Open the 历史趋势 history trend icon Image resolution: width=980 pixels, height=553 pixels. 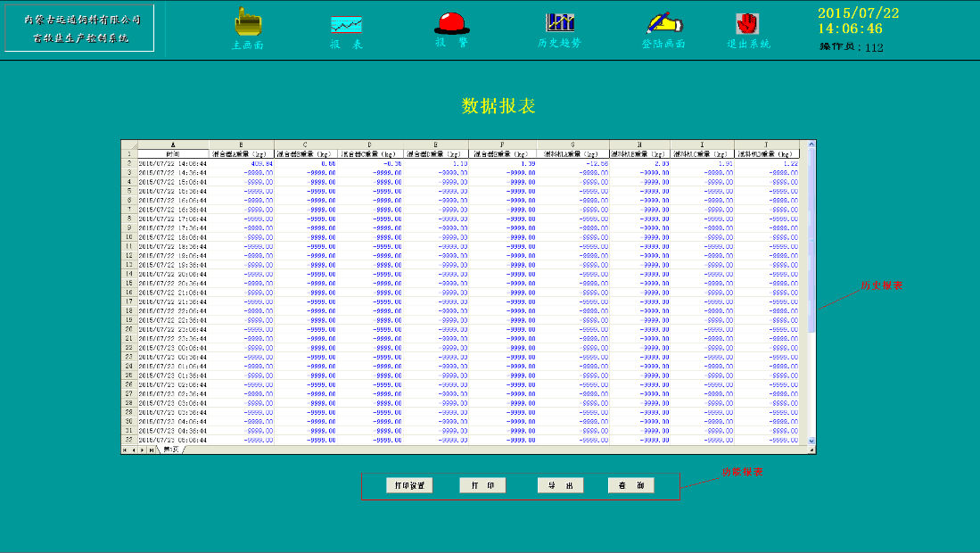click(x=560, y=22)
